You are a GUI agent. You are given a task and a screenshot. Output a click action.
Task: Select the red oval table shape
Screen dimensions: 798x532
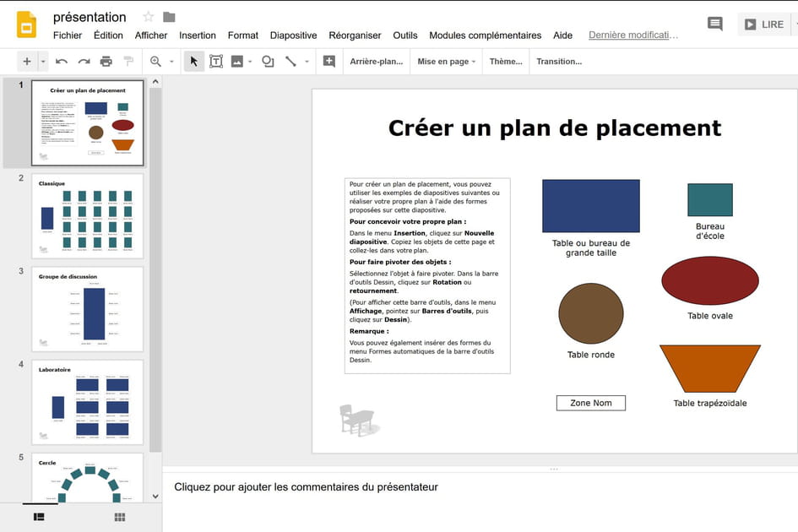(710, 280)
